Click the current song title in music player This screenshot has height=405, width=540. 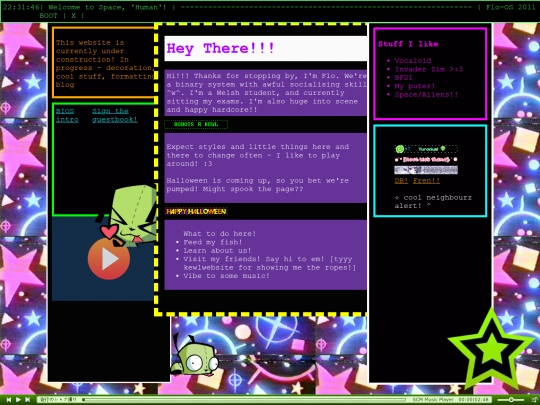pos(59,399)
